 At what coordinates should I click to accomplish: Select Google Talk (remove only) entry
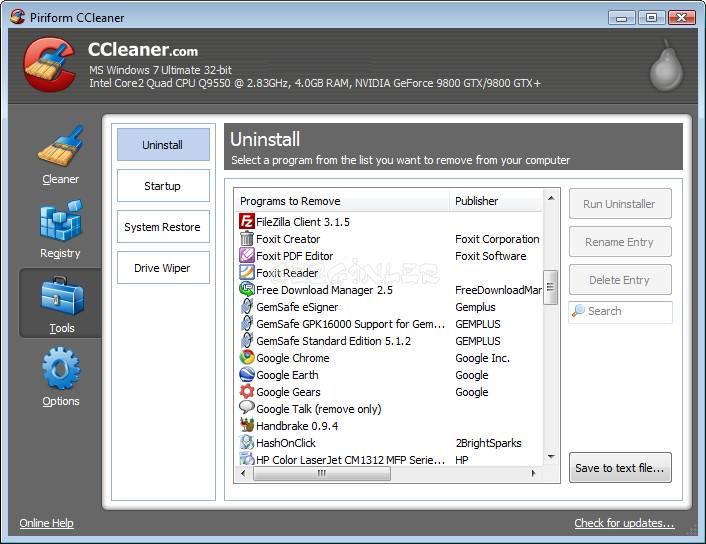click(319, 409)
